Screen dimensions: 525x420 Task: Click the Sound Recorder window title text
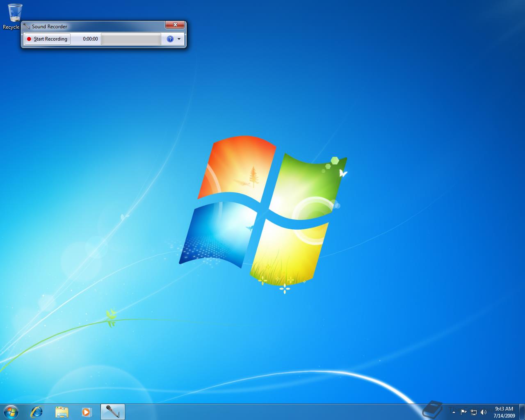(50, 26)
